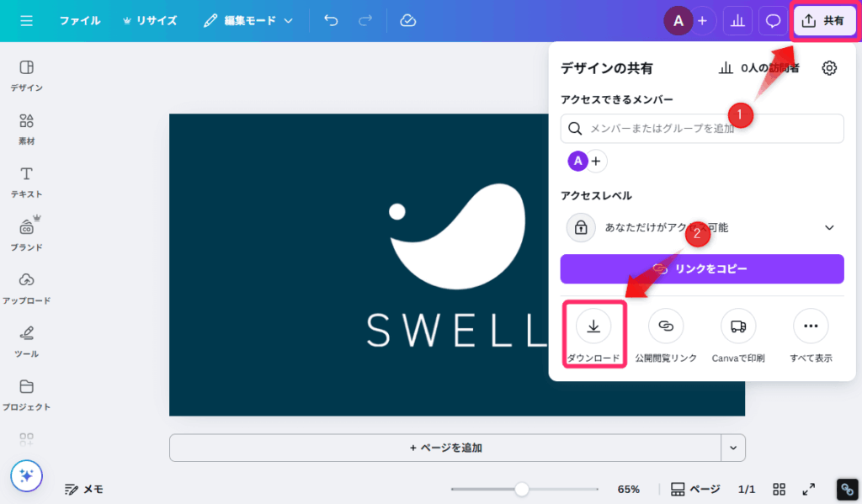Click the zoom slider handle
The width and height of the screenshot is (862, 504).
[x=522, y=489]
